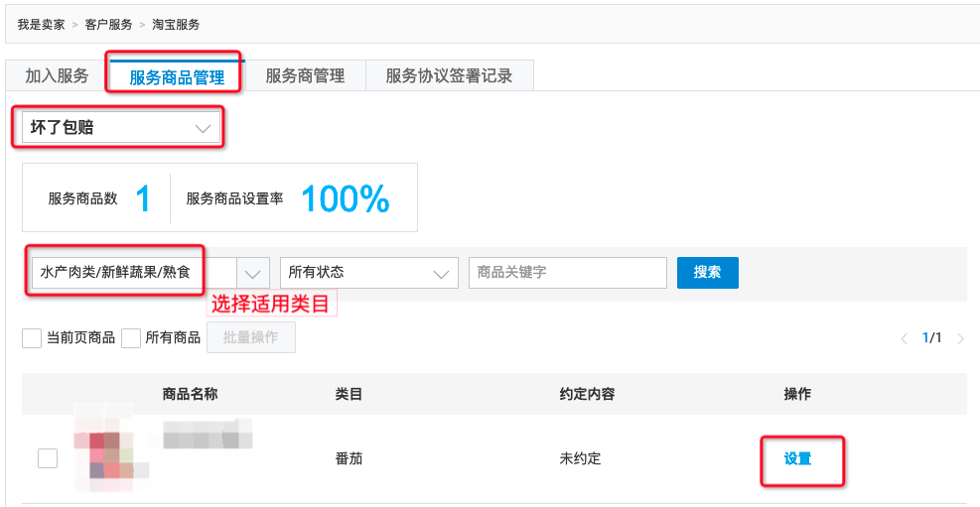Click 淘宝服务 breadcrumb link
The height and width of the screenshot is (507, 980).
[177, 25]
